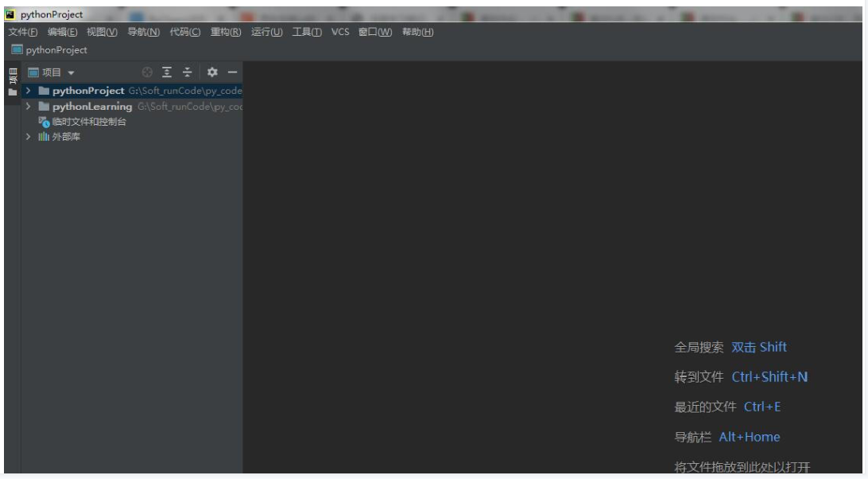This screenshot has height=479, width=868.
Task: Open the 导航(N) menu
Action: pyautogui.click(x=143, y=32)
